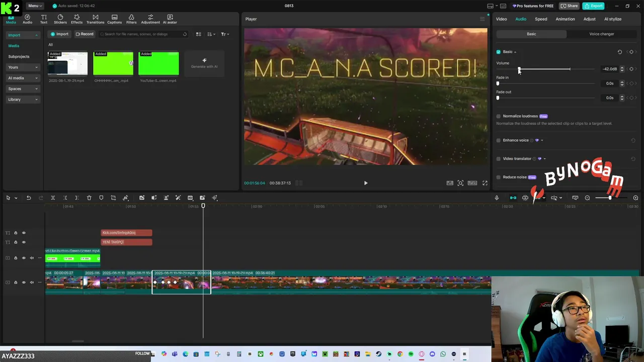The width and height of the screenshot is (644, 362).
Task: Play the video in the player
Action: coord(366,183)
